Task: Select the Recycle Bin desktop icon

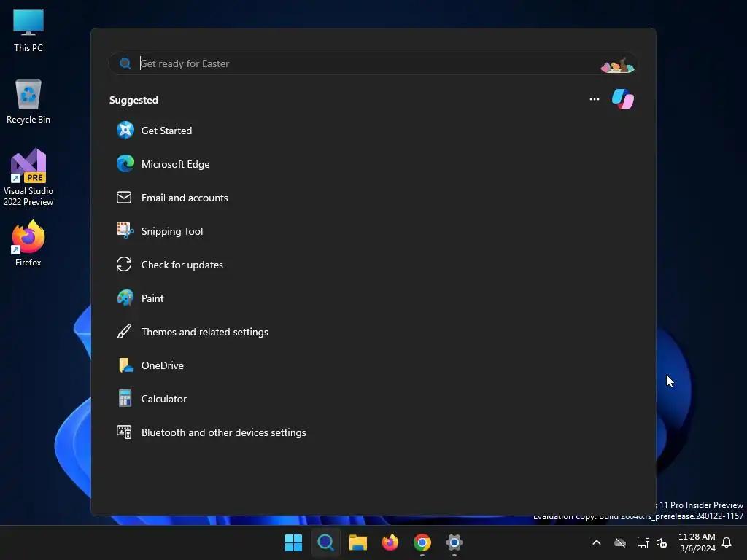Action: click(28, 101)
